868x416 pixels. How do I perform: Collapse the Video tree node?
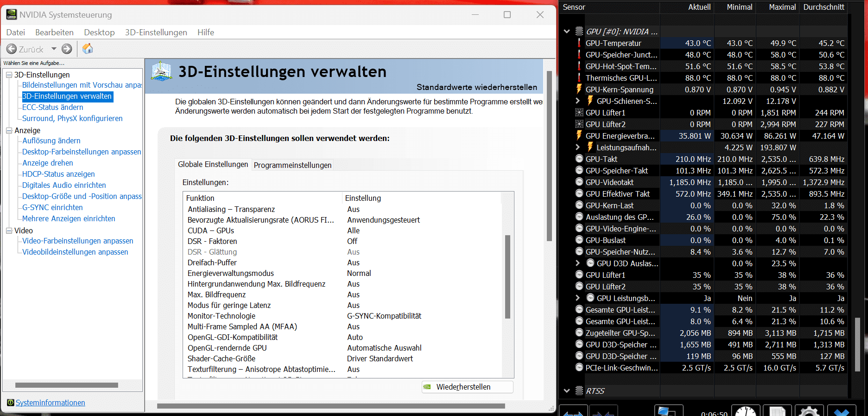(x=9, y=230)
